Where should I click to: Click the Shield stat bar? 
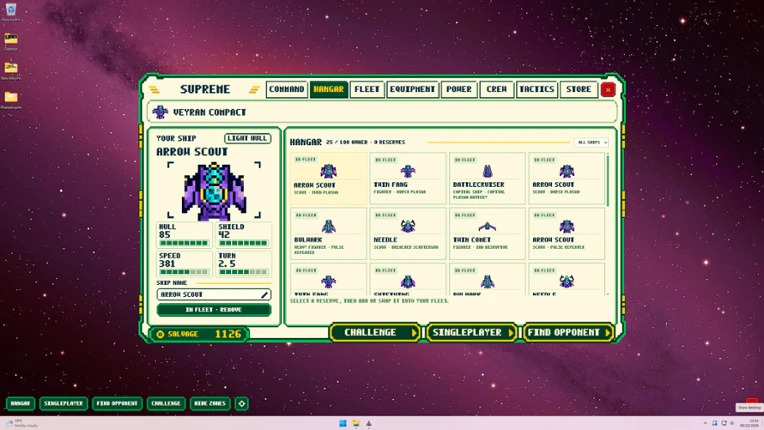243,243
